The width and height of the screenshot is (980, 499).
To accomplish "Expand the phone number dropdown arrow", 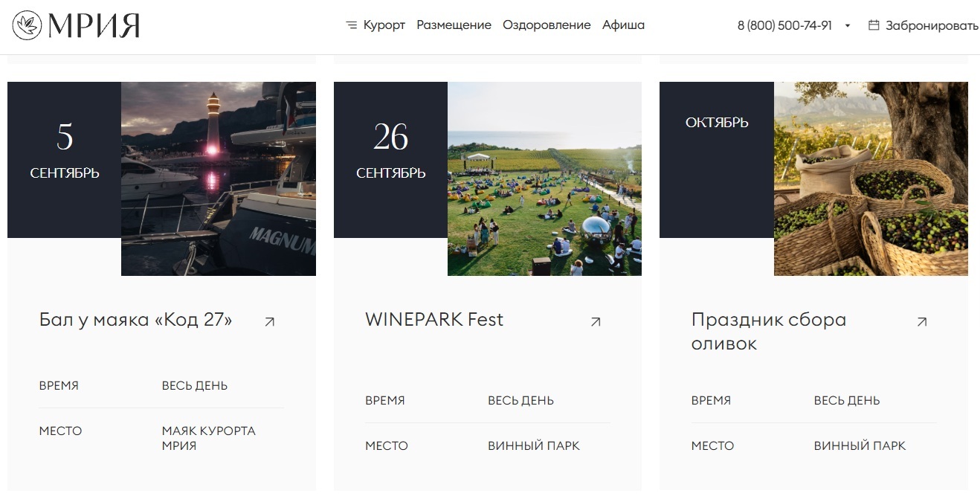I will (x=848, y=26).
